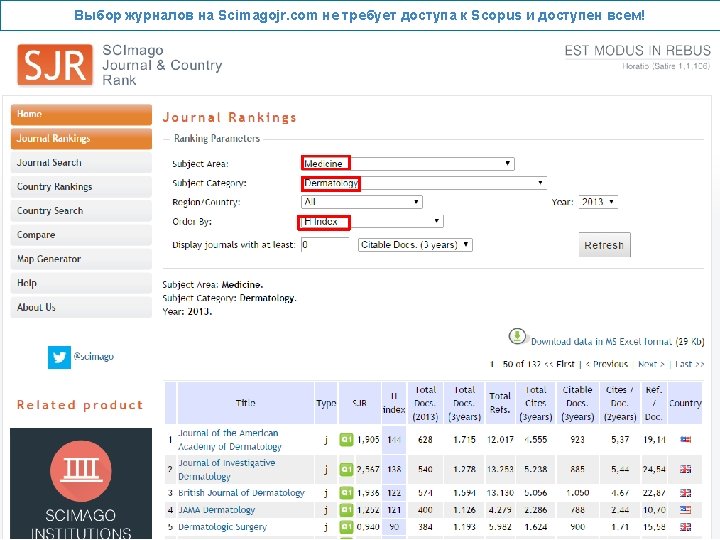The height and width of the screenshot is (540, 720).
Task: Expand the Region/Country dropdown
Action: click(362, 202)
